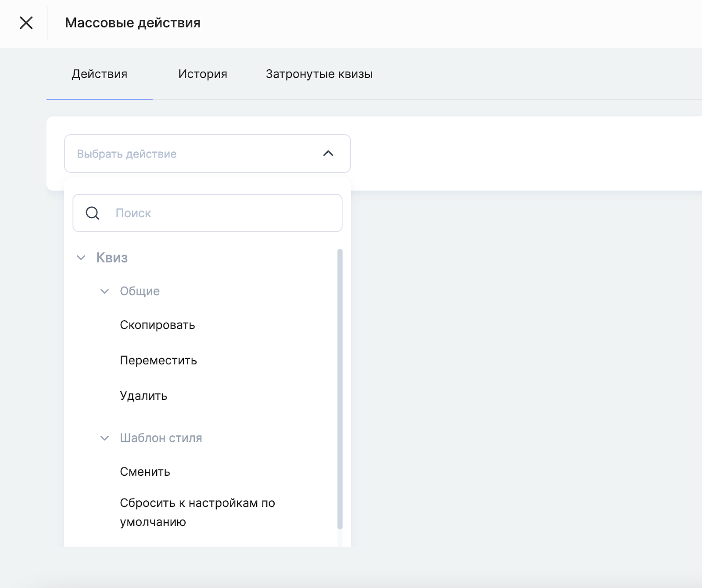This screenshot has height=588, width=702.
Task: Click the Шаблон стиля section label
Action: pos(161,438)
